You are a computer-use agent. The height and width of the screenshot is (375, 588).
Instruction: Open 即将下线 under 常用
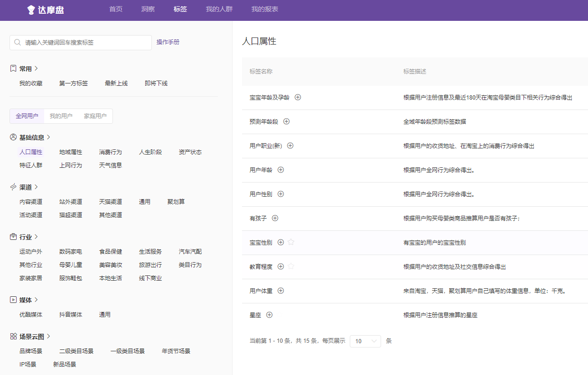pos(156,83)
